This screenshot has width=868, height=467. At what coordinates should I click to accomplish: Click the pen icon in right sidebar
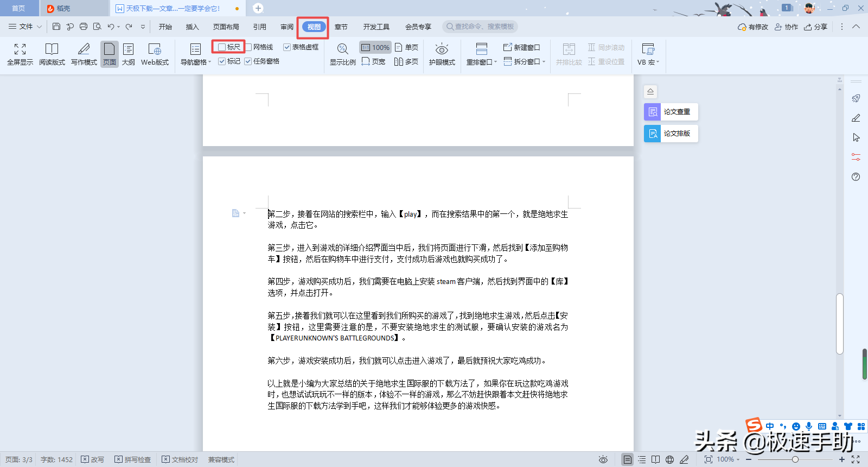(856, 118)
